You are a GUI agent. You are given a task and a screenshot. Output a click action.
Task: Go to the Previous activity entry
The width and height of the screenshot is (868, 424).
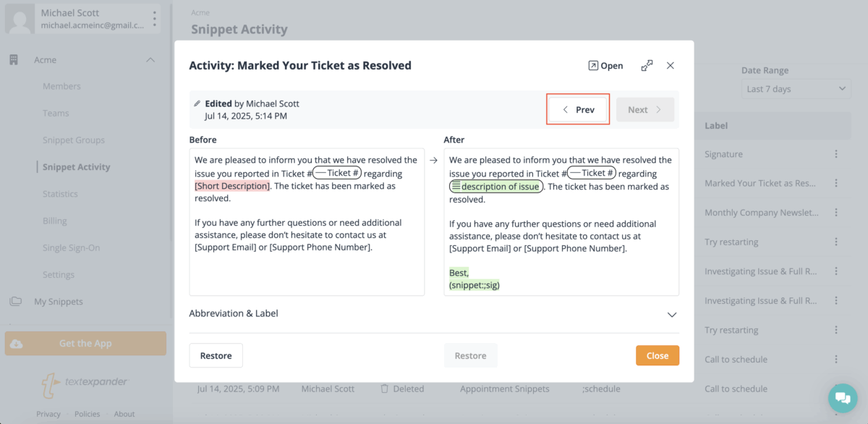(x=578, y=110)
